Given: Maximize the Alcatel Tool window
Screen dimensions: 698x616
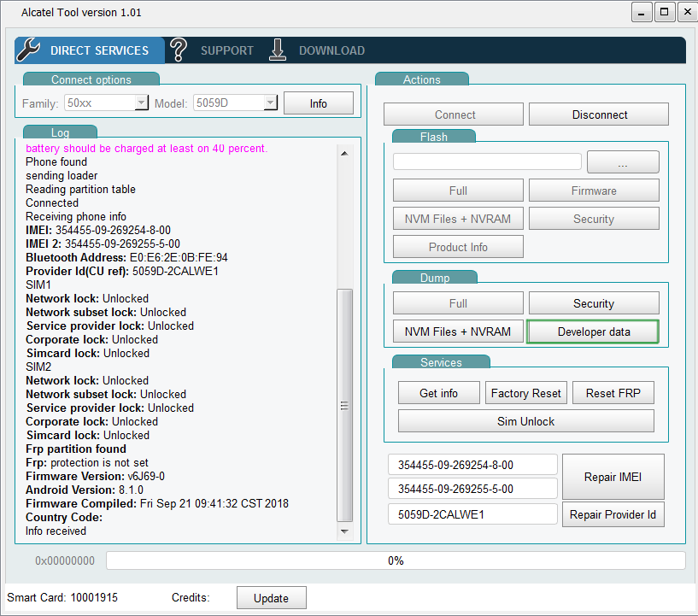Looking at the screenshot, I should (664, 12).
